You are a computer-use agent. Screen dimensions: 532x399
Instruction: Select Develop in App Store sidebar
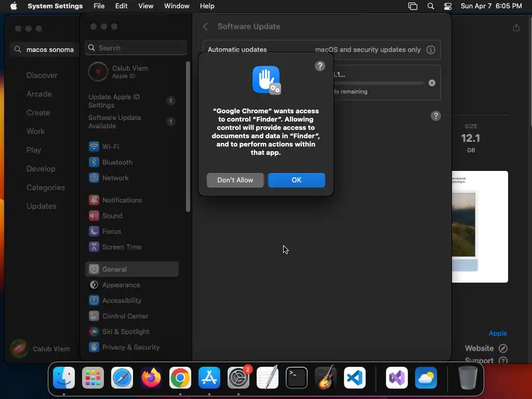click(x=41, y=169)
